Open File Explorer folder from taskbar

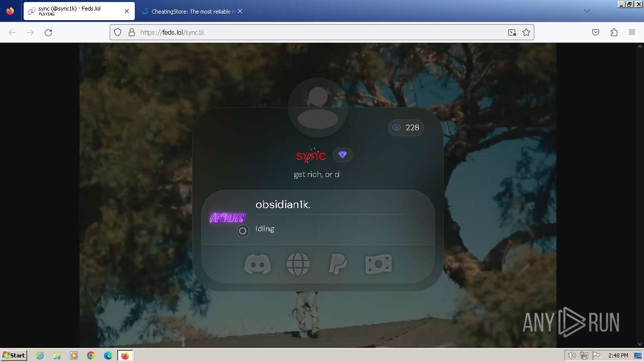57,355
